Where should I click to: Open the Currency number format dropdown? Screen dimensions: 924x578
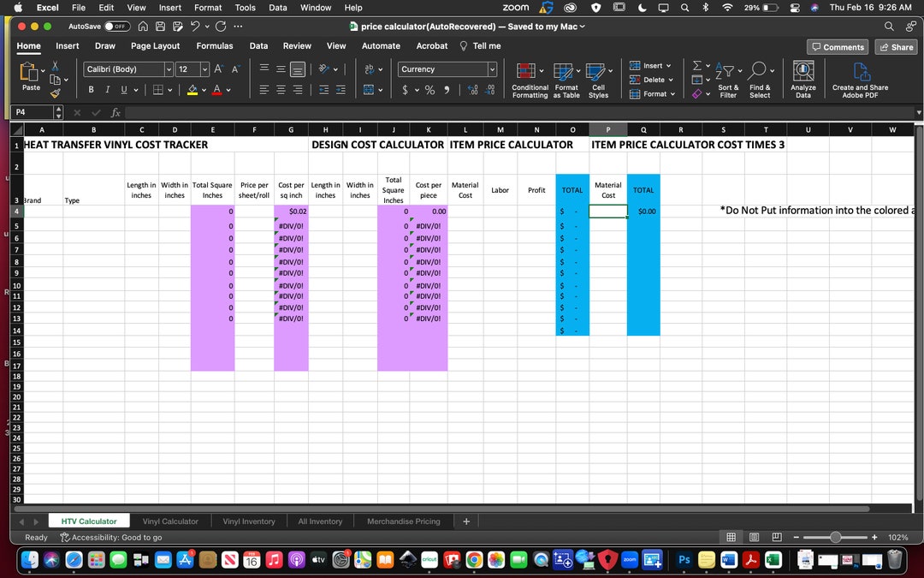492,69
